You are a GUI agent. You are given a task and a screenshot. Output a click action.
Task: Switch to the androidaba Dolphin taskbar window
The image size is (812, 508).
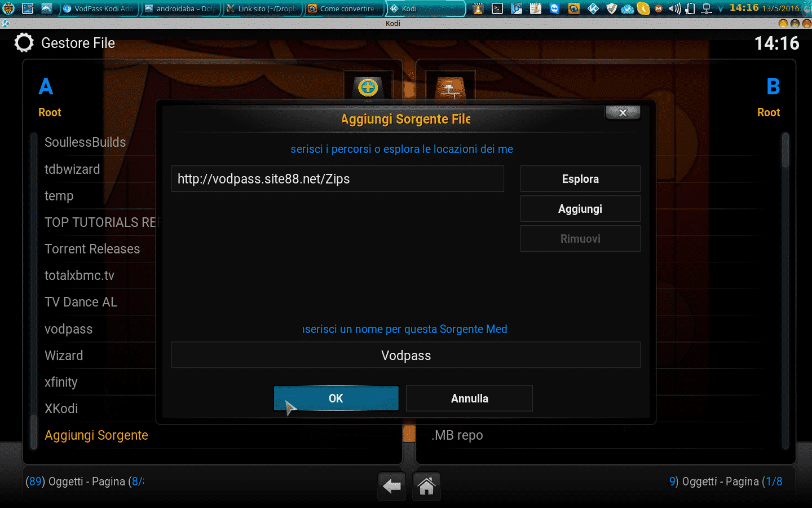tap(181, 8)
